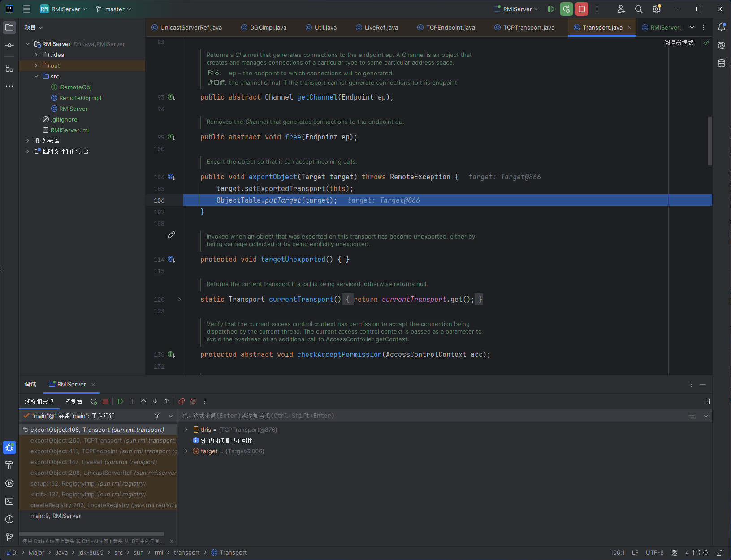
Task: Open the project view selector dropdown
Action: coord(34,27)
